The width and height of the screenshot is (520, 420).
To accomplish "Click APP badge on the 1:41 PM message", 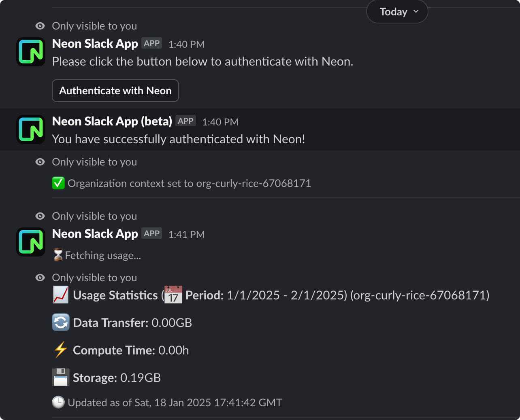I will coord(152,233).
